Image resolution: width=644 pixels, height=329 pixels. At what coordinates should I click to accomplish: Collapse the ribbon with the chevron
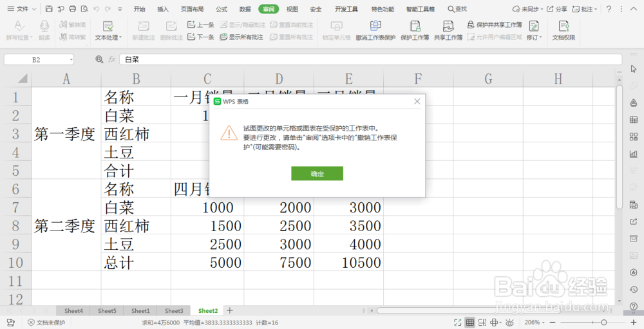632,8
